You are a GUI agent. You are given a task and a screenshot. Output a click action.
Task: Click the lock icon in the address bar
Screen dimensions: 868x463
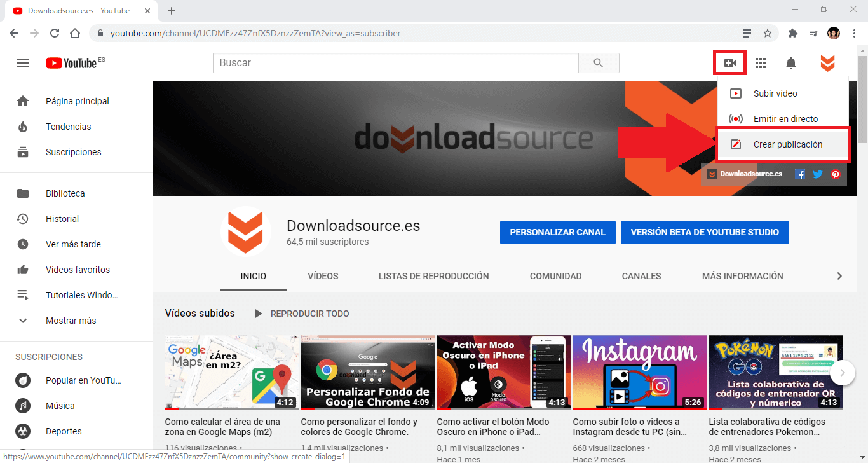(101, 33)
